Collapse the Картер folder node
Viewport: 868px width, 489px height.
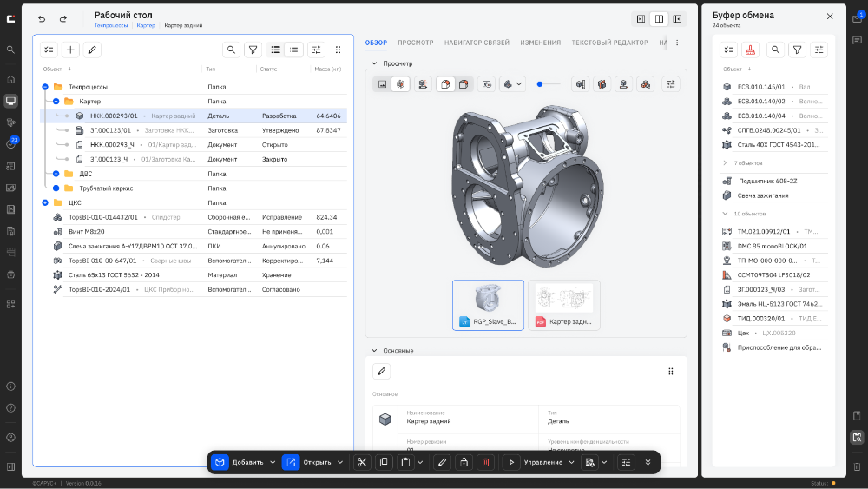coord(56,102)
